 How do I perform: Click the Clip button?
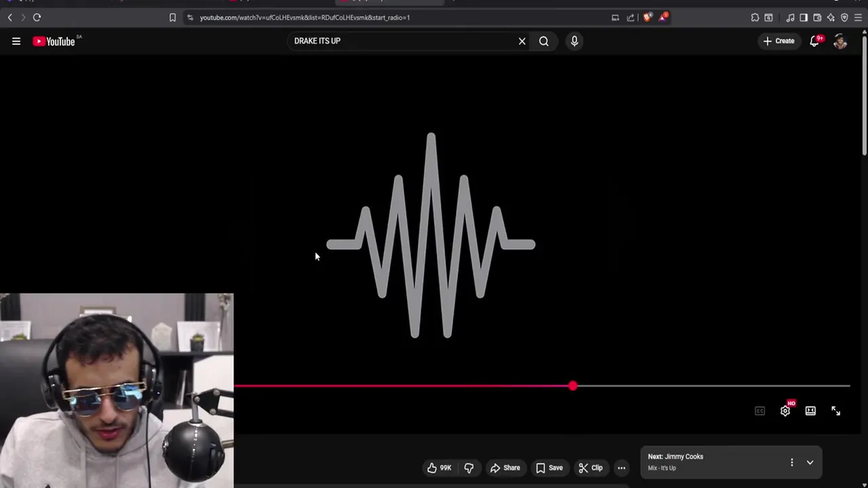[591, 468]
